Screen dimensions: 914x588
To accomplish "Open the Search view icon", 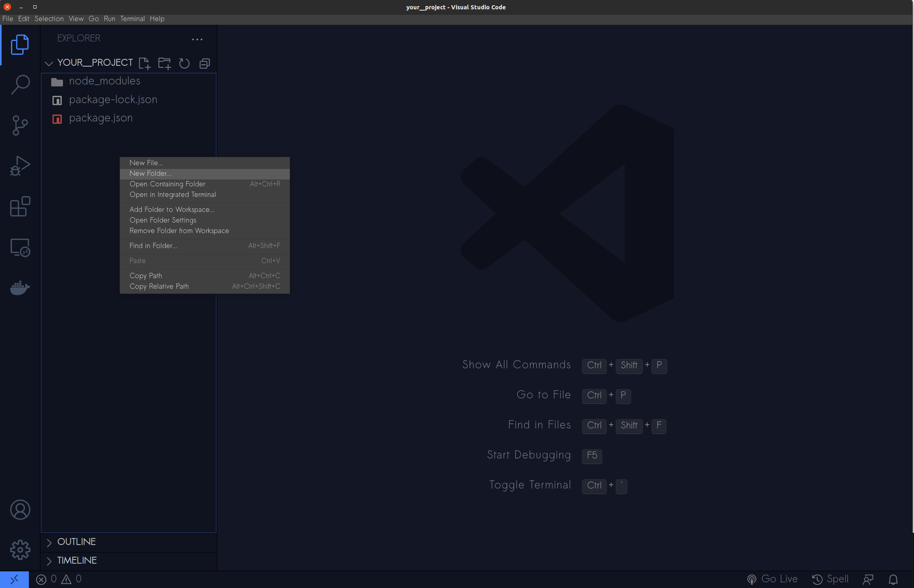I will coord(20,85).
